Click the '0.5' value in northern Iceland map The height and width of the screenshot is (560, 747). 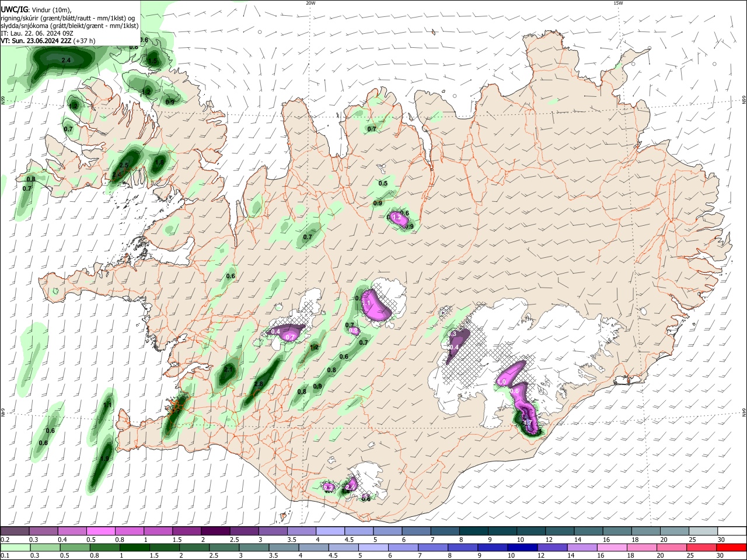(383, 183)
